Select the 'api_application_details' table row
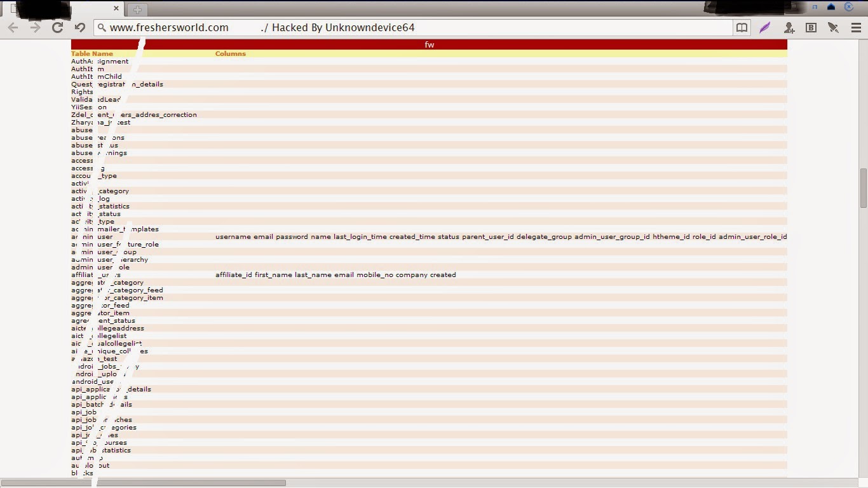The height and width of the screenshot is (488, 868). (429, 390)
